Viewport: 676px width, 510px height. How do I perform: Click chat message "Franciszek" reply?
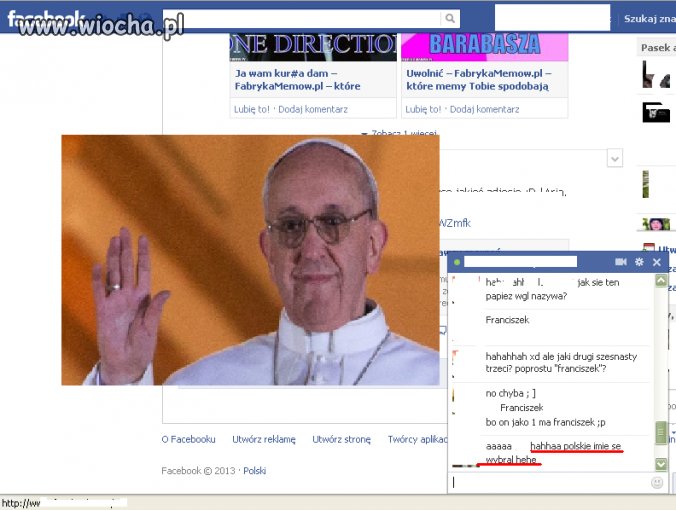[x=507, y=320]
